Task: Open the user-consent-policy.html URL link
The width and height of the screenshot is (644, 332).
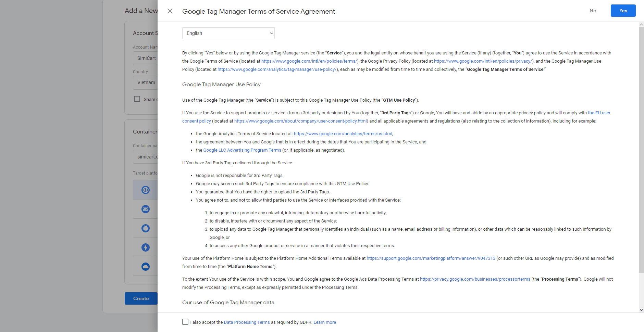Action: click(x=300, y=121)
